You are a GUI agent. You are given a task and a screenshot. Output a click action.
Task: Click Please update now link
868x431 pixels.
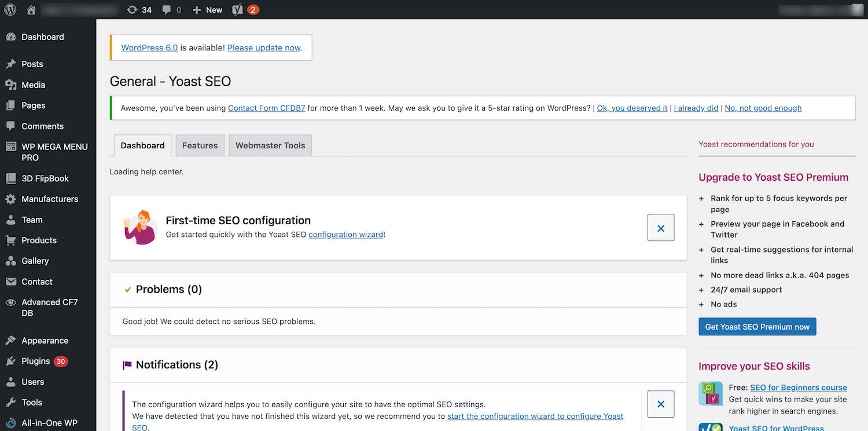(x=264, y=48)
